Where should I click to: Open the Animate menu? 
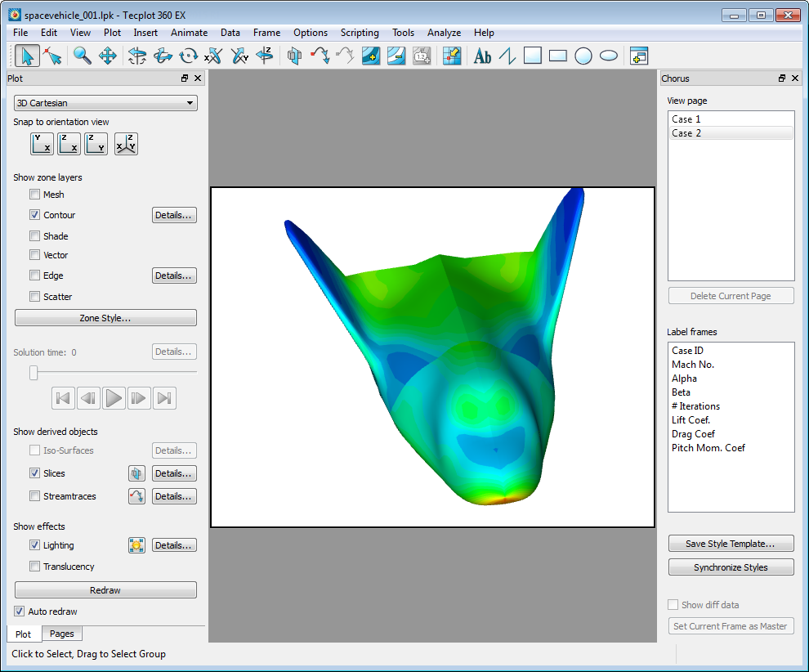[x=189, y=33]
